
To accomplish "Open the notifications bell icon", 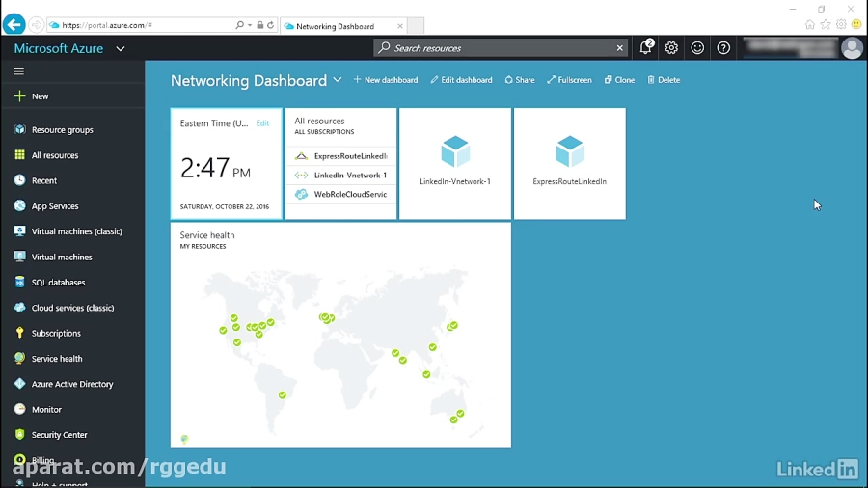I will (646, 48).
